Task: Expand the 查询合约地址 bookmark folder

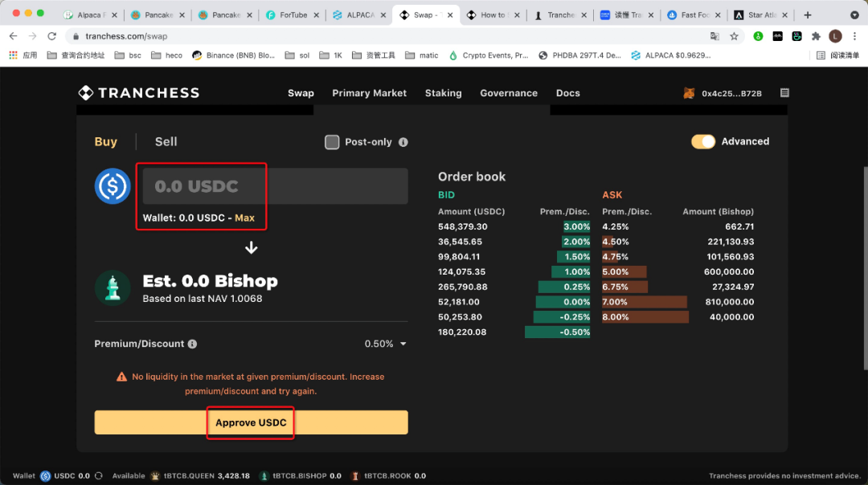Action: point(76,55)
